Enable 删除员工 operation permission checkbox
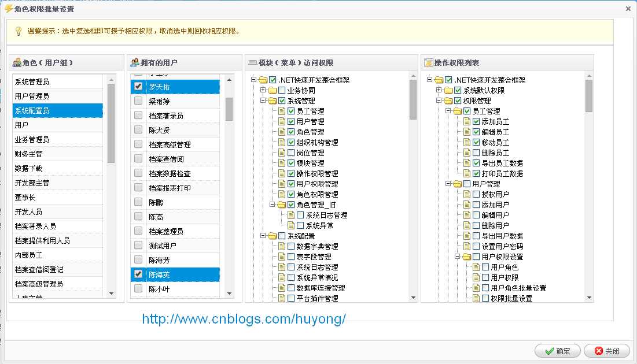The width and height of the screenshot is (637, 364). click(x=476, y=153)
